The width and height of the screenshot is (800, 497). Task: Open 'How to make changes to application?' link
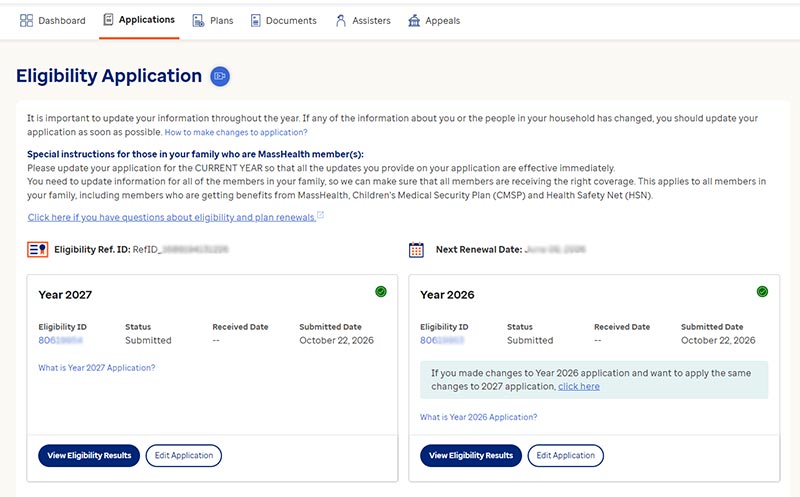[236, 132]
